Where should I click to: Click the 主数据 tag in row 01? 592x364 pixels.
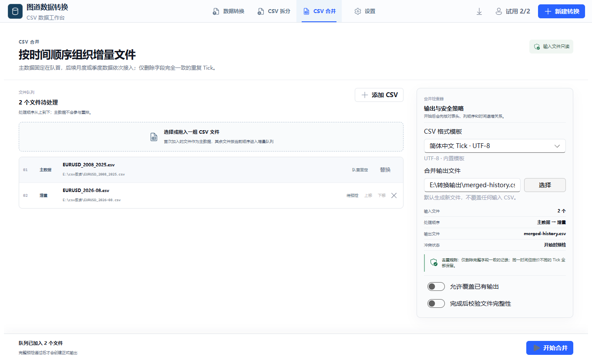tap(46, 170)
